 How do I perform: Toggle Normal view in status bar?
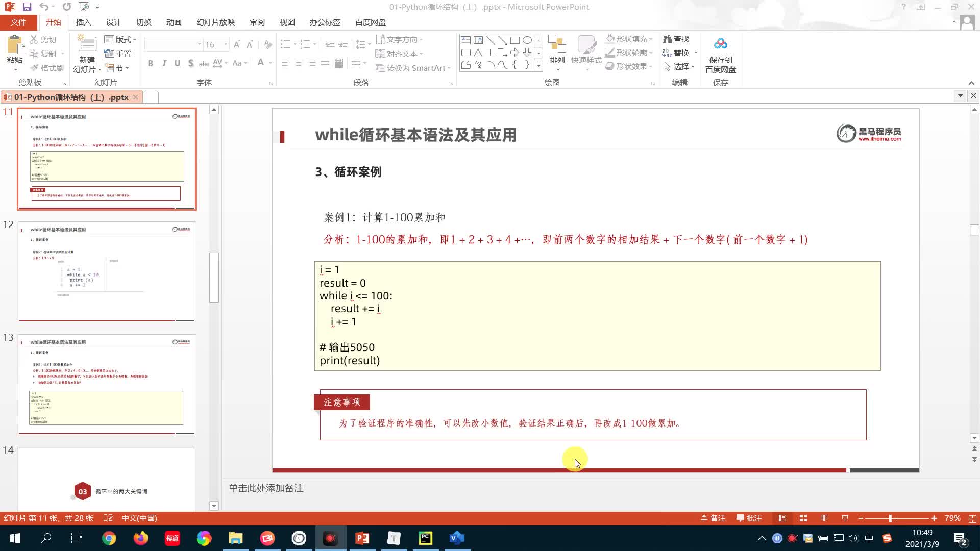tap(782, 518)
